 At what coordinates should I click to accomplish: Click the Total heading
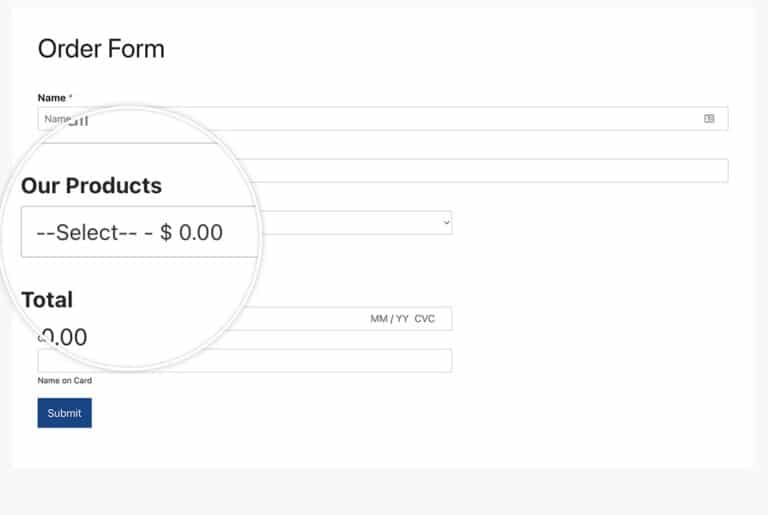tap(47, 300)
